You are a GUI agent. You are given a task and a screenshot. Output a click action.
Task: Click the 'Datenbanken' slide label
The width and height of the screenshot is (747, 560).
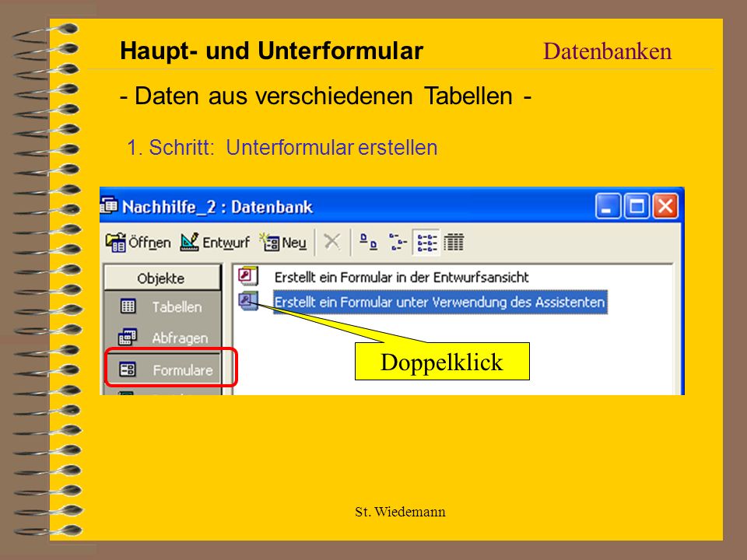tap(608, 51)
